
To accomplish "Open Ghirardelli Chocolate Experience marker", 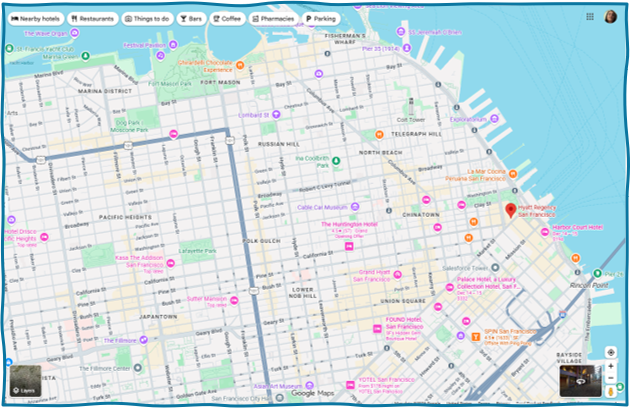I will click(x=240, y=65).
